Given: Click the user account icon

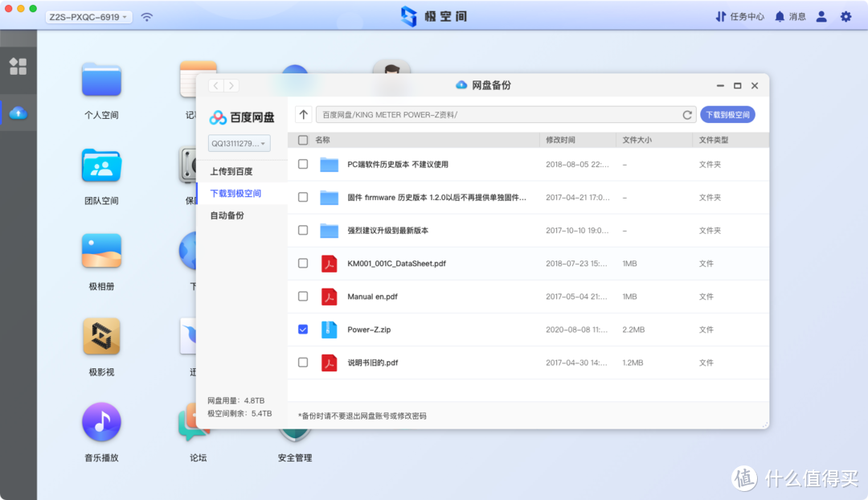Looking at the screenshot, I should coord(821,16).
